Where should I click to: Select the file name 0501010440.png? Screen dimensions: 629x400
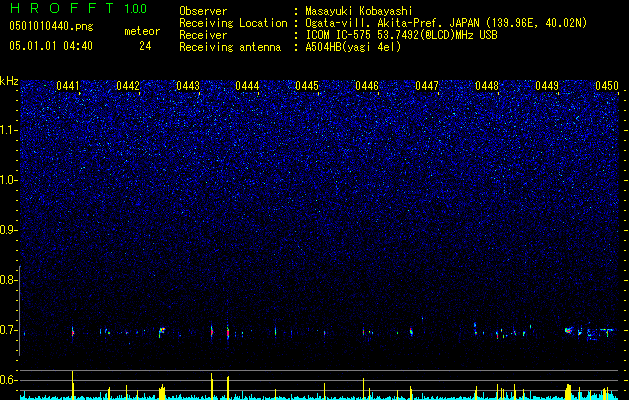coord(51,27)
